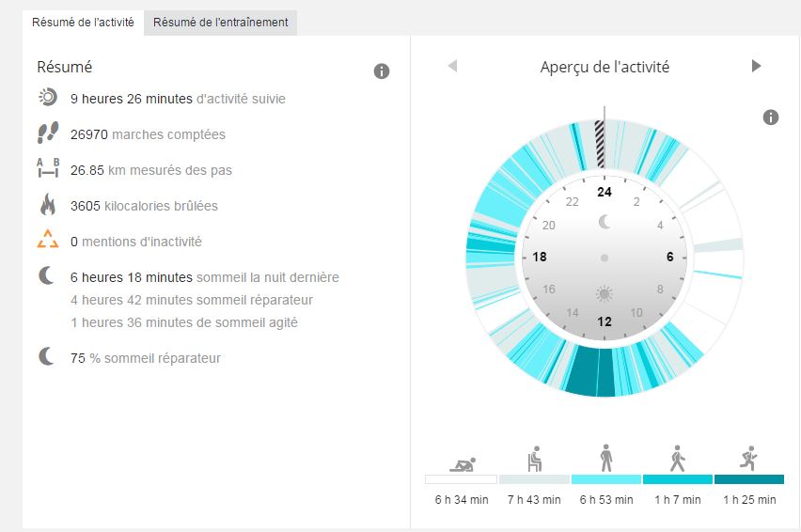The width and height of the screenshot is (801, 532).
Task: Click the footsteps icon for marches comptées
Action: point(47,133)
